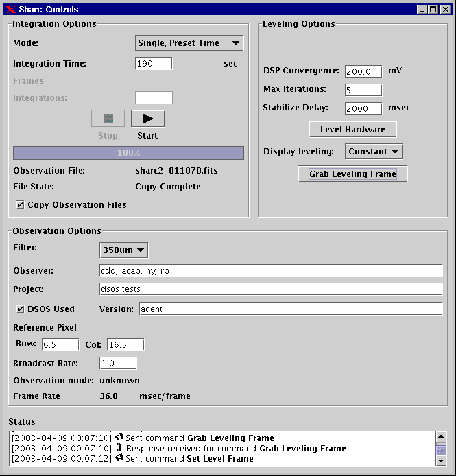Screen dimensions: 456x476
Task: Click the Start play icon button
Action: (148, 119)
